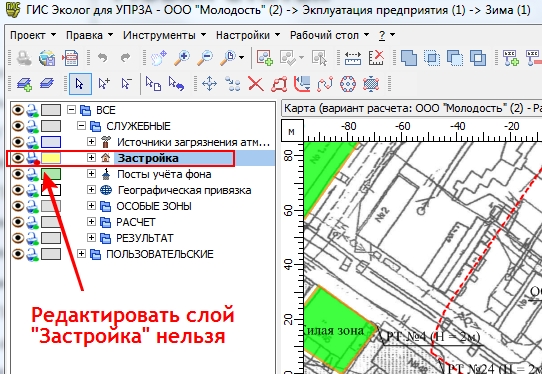Expand the Посты учёта фона node
Viewport: 542px width, 374px height.
[91, 174]
